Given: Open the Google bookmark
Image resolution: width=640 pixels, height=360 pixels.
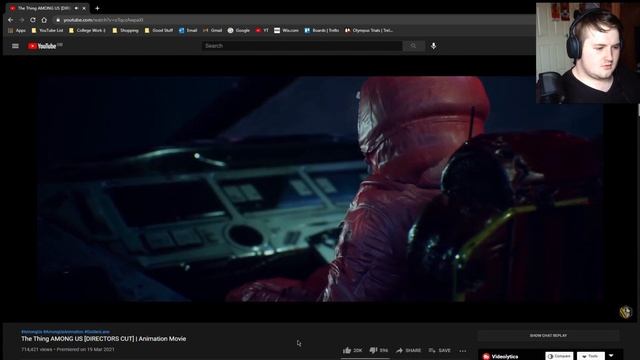Looking at the screenshot, I should [239, 30].
